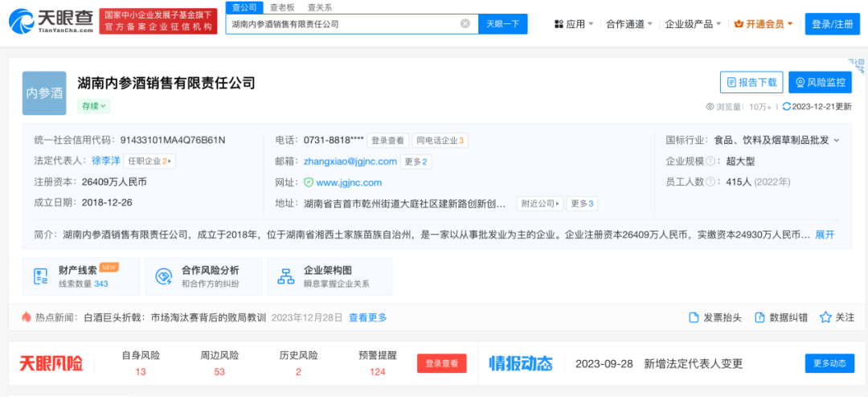Click the 数据纠错 document icon
868x397 pixels.
click(759, 317)
